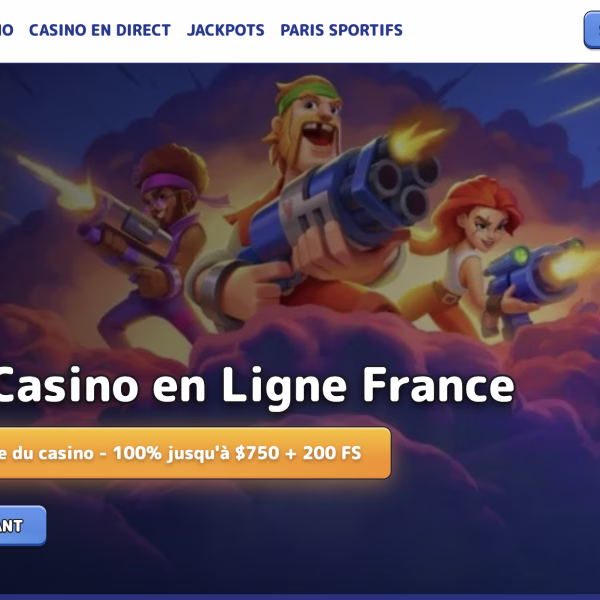
Task: Click the green light on the woman's blaster
Action: coord(520,254)
